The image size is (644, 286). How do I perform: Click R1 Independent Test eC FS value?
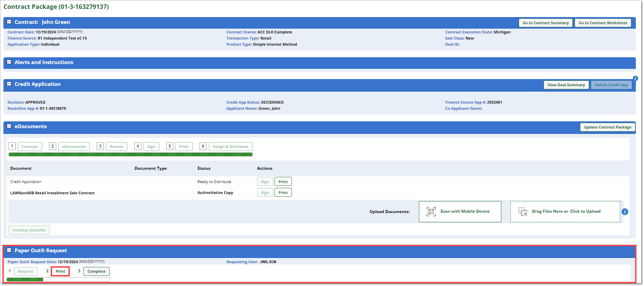point(62,38)
